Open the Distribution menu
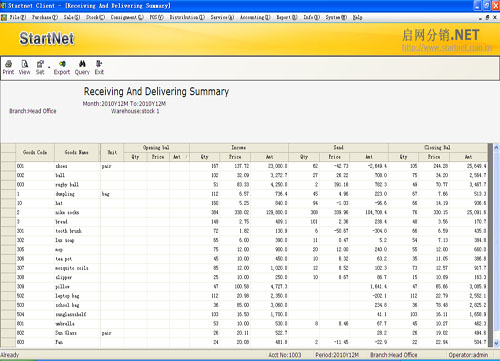This screenshot has width=500, height=361. (187, 17)
